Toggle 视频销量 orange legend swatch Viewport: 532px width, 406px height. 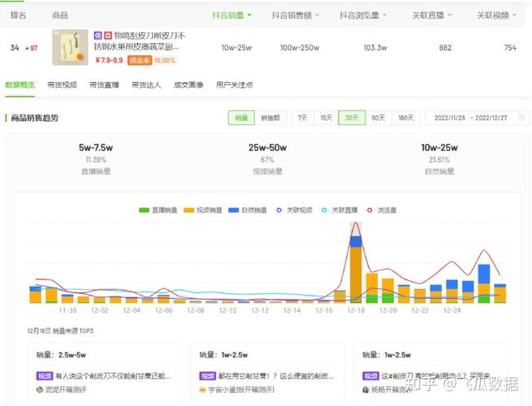(188, 210)
